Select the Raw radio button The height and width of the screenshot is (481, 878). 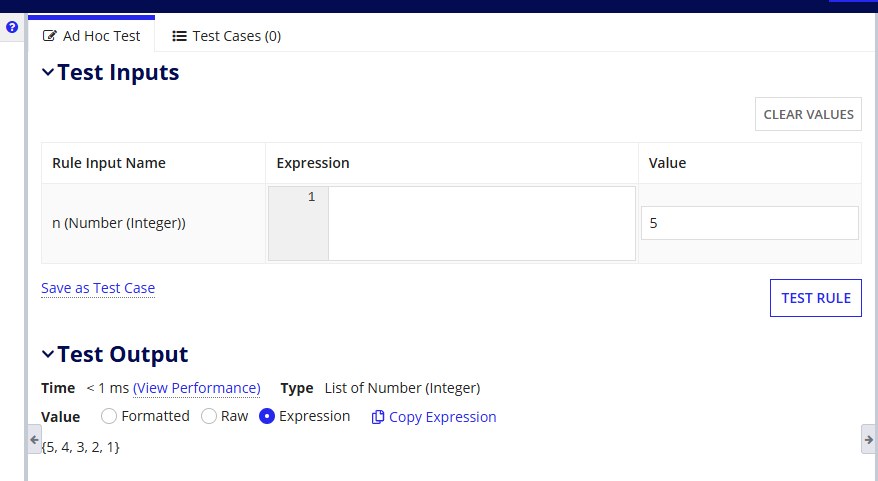pos(209,416)
